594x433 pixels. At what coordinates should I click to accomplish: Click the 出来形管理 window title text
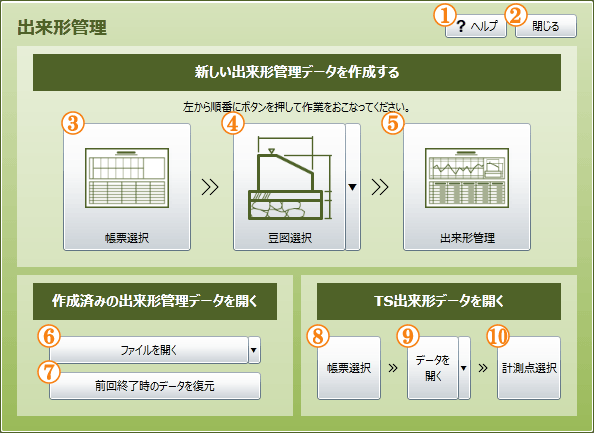pos(62,27)
